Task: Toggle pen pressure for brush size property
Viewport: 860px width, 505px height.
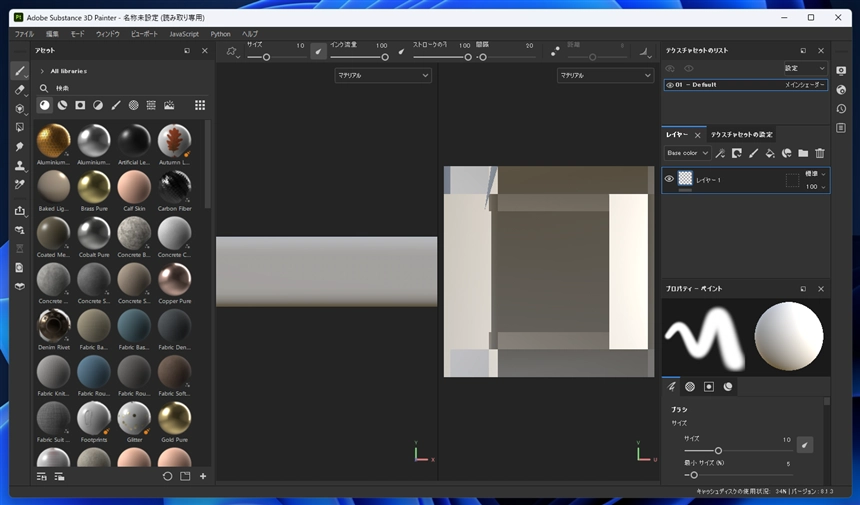Action: pyautogui.click(x=805, y=445)
